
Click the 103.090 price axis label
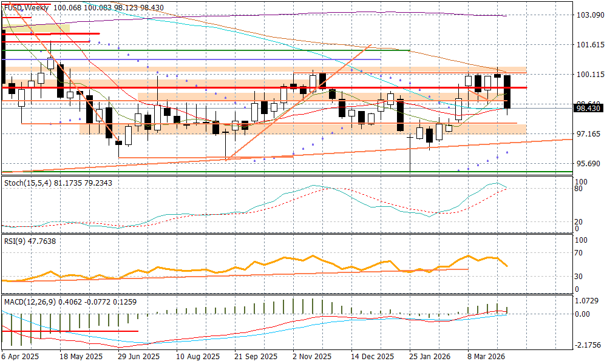(588, 15)
